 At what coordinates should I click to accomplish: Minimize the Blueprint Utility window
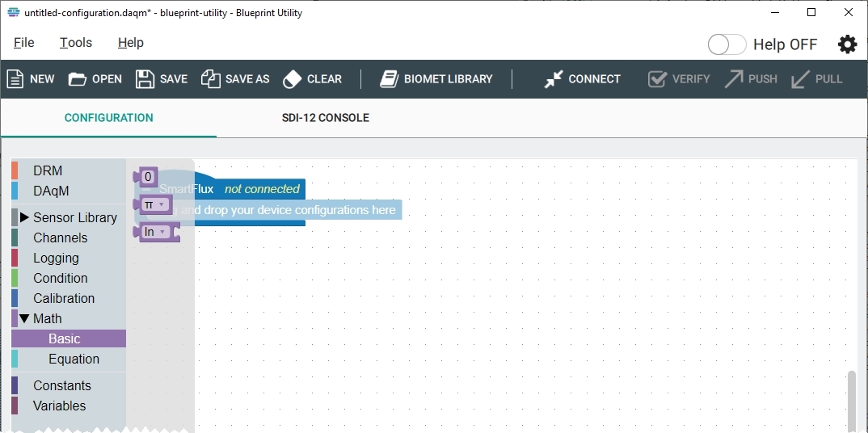(x=774, y=12)
